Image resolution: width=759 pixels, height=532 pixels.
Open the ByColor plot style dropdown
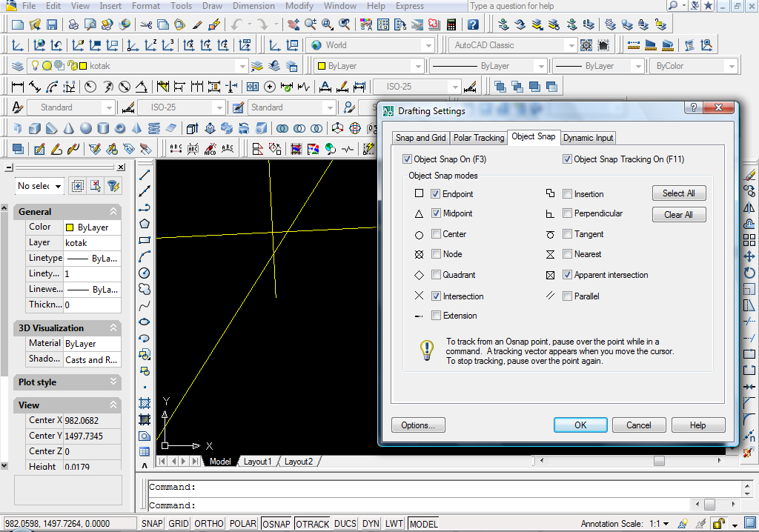point(732,66)
